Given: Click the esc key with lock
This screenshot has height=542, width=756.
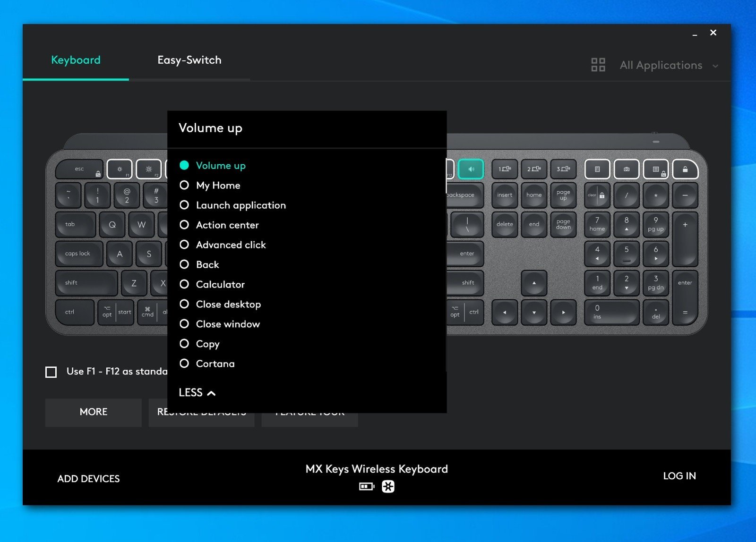Looking at the screenshot, I should point(79,169).
